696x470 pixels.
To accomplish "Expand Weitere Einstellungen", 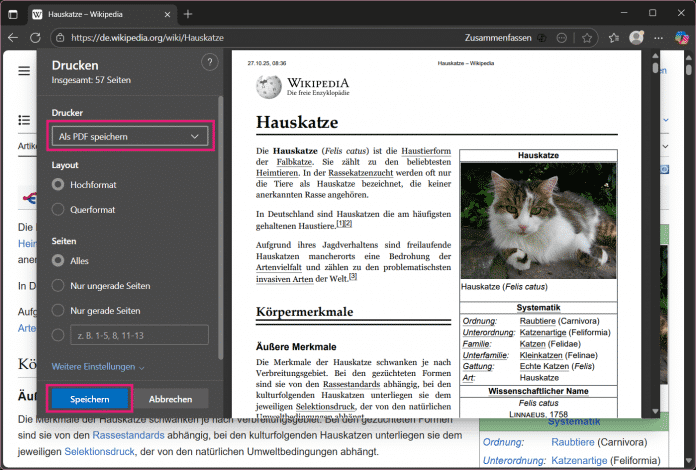I will tap(98, 367).
